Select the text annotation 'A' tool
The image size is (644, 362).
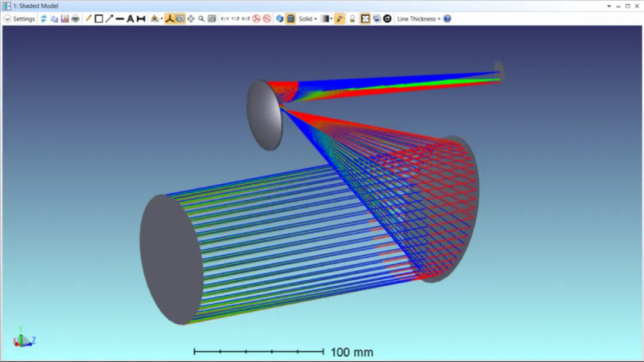130,18
